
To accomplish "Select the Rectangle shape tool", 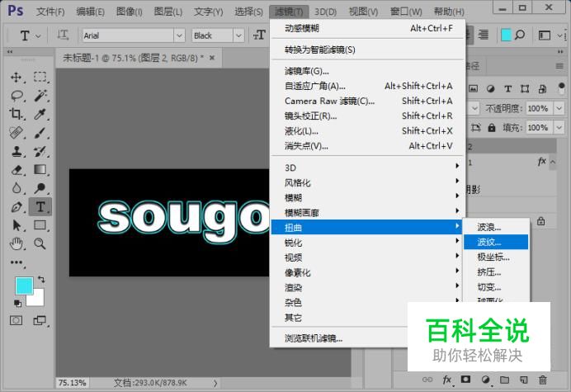I will (40, 225).
